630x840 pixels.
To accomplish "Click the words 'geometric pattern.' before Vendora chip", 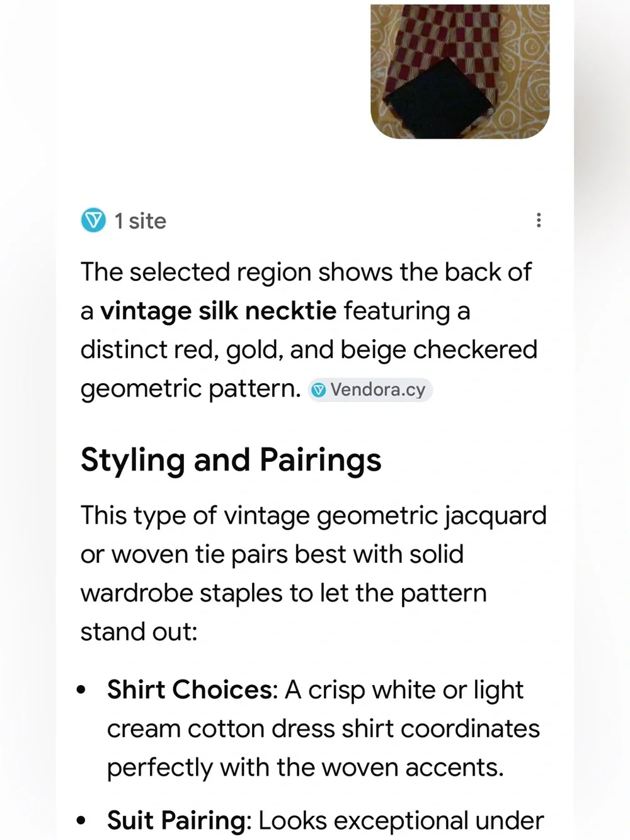I will pos(191,389).
